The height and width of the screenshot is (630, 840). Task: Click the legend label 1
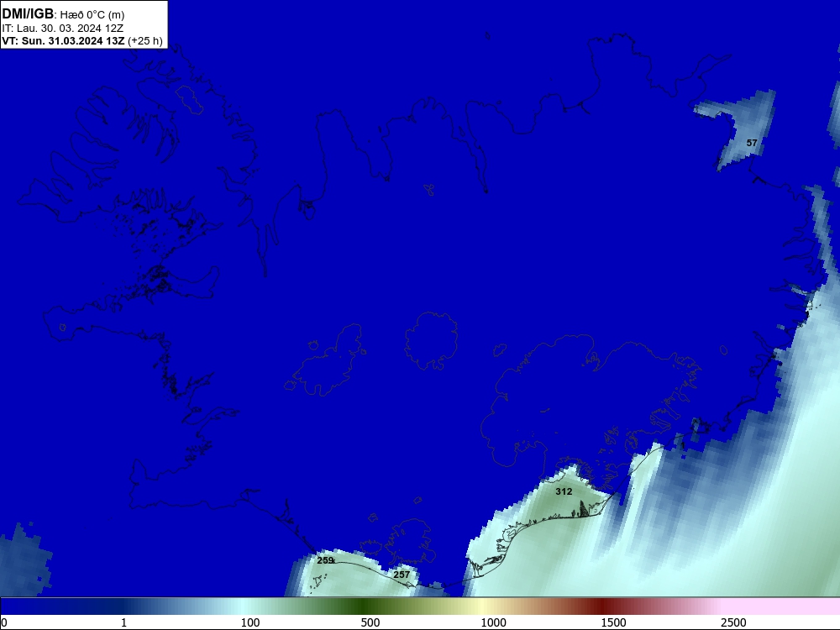point(123,622)
